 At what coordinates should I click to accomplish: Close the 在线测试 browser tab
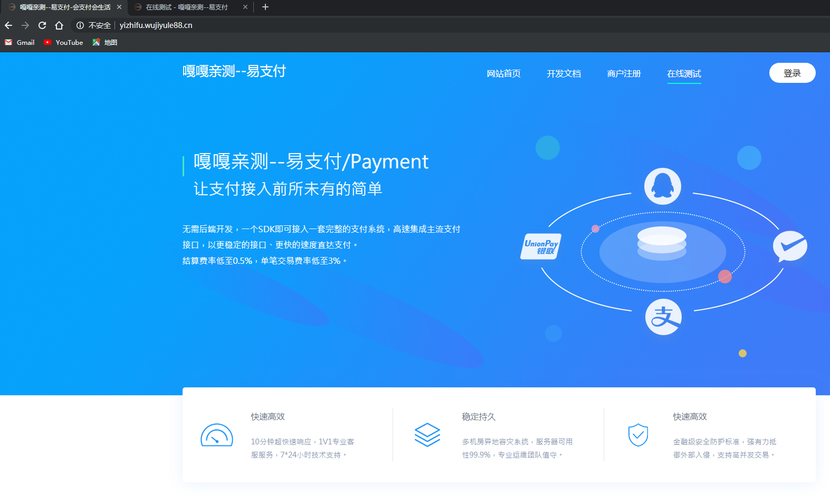point(245,7)
